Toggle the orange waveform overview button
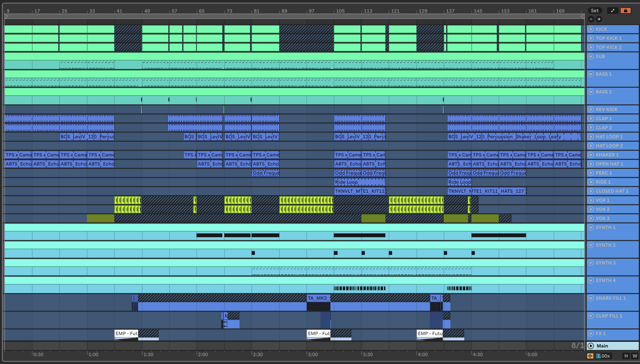This screenshot has height=364, width=640. pyautogui.click(x=590, y=356)
